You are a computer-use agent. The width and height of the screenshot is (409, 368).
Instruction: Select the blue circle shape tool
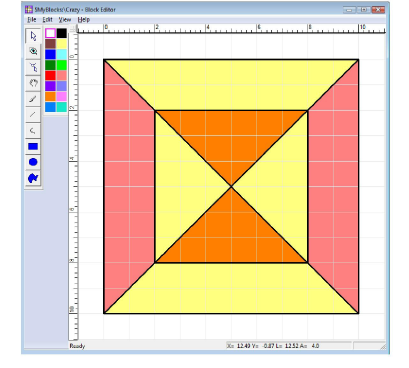click(33, 162)
